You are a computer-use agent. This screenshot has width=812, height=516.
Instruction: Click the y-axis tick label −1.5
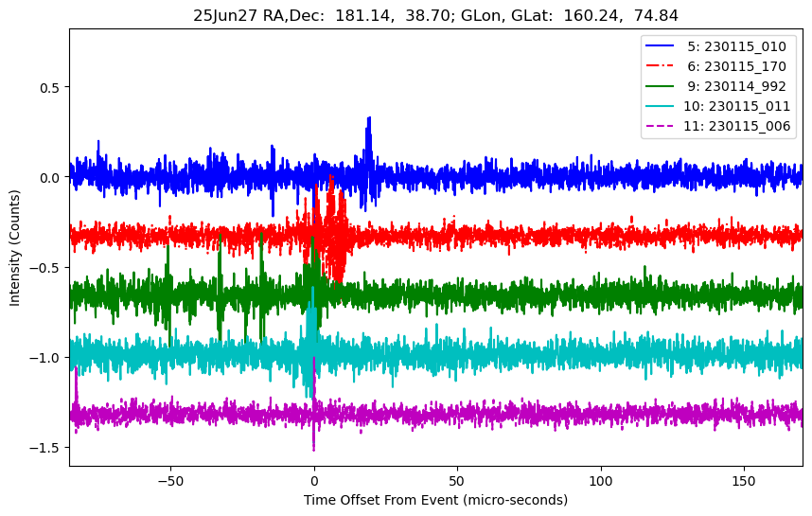46,448
